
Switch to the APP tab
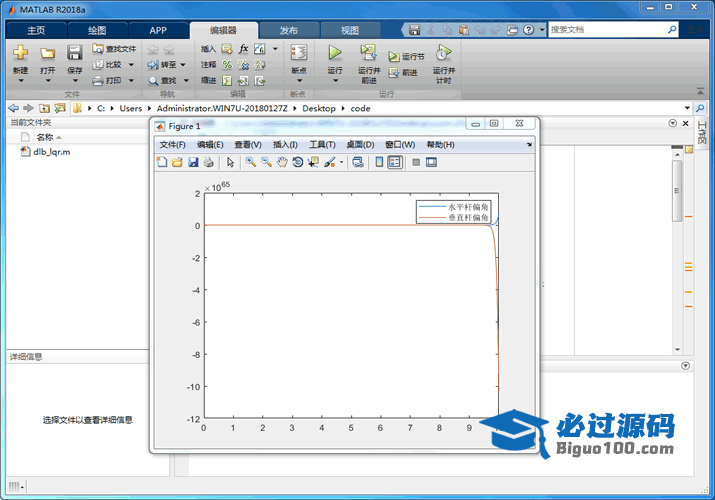click(x=158, y=30)
